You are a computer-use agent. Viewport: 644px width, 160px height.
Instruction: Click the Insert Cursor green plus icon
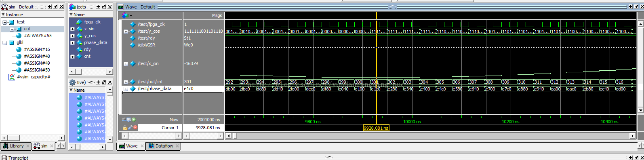(134, 120)
